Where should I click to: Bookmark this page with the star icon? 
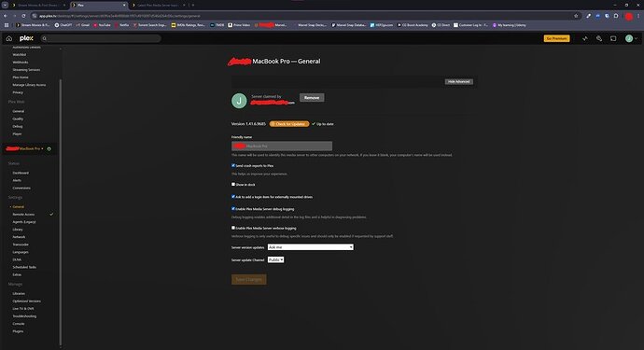576,16
